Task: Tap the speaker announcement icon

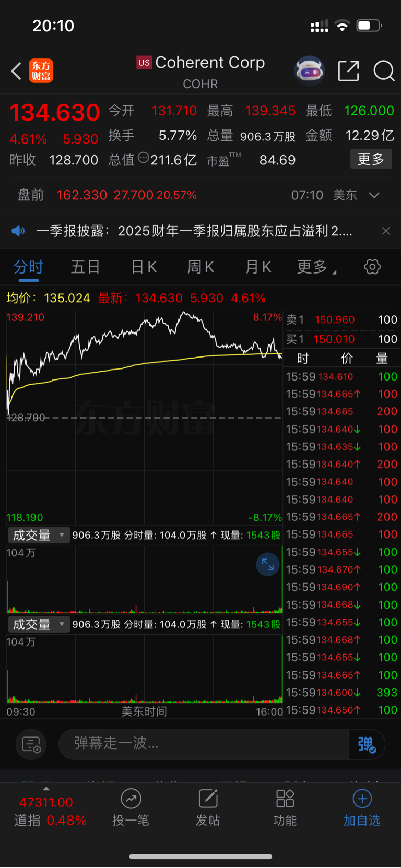Action: (18, 231)
